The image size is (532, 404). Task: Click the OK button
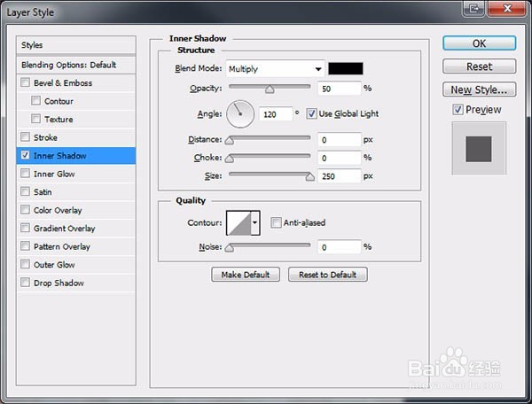coord(480,43)
